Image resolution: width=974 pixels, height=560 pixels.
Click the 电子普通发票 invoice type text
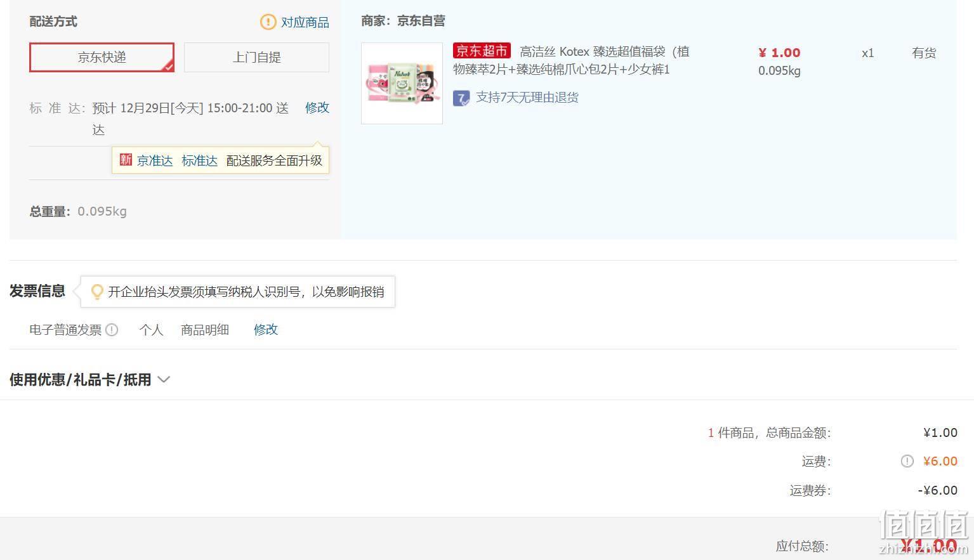[x=65, y=330]
